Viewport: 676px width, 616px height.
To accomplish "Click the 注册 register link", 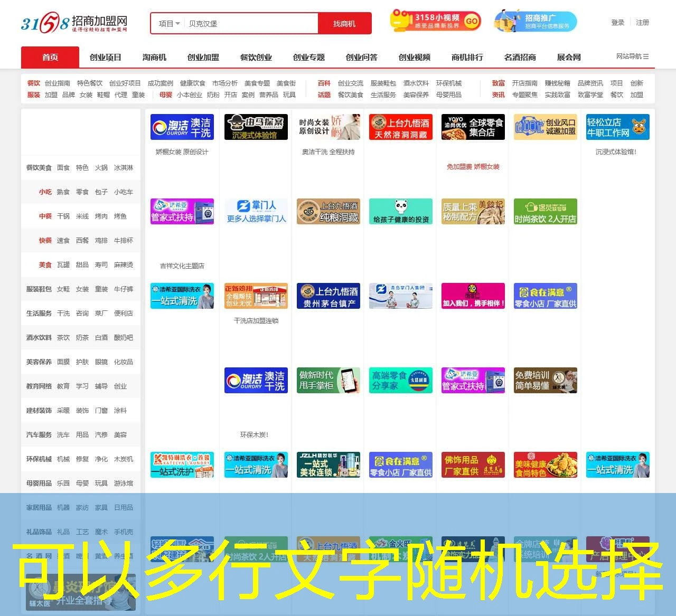I will (642, 22).
